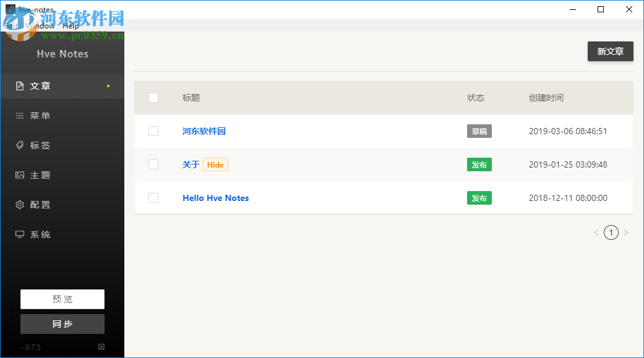Click the 状态 column header

pos(476,98)
